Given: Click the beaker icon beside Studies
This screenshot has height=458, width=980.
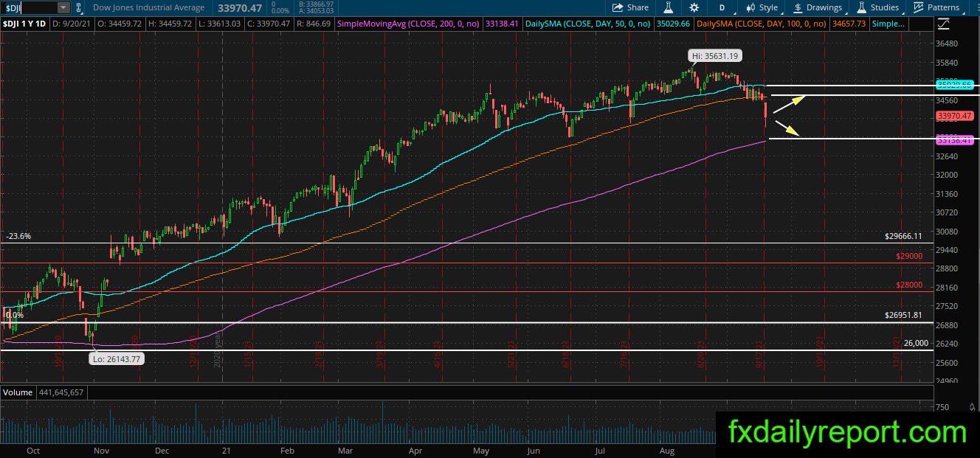Looking at the screenshot, I should (860, 7).
